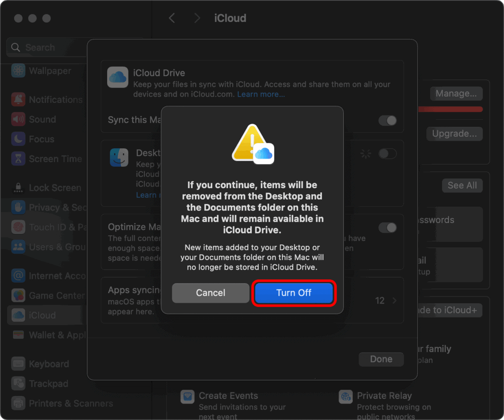Go forward with the right chevron
504x420 pixels.
click(x=197, y=18)
